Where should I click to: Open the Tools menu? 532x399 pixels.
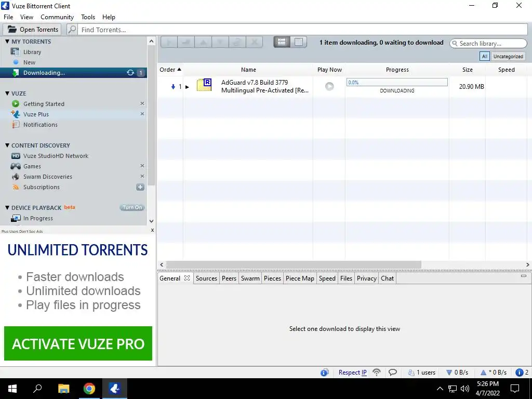tap(88, 17)
